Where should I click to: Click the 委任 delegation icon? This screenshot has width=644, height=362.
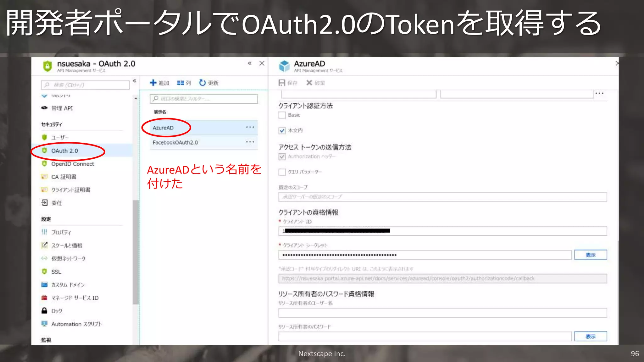(44, 203)
